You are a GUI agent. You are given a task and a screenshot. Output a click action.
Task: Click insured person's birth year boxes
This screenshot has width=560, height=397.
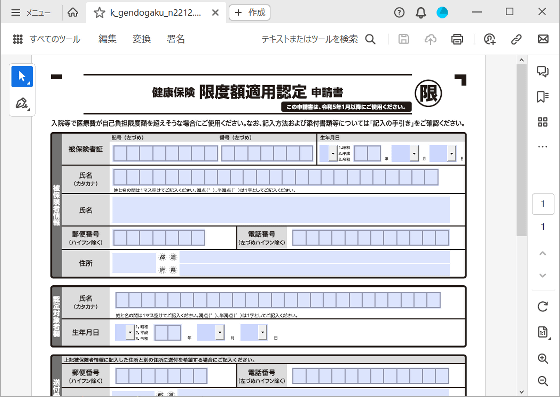pos(367,154)
